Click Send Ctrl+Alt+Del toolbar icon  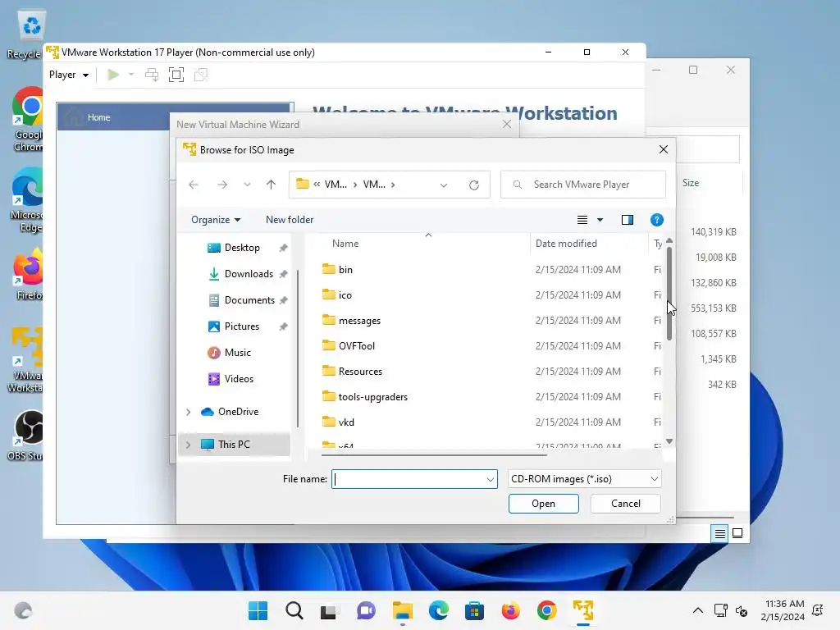(x=152, y=75)
